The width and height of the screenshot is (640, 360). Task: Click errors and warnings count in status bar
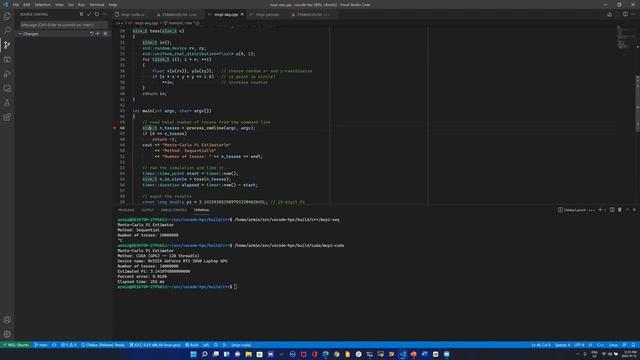coord(69,345)
